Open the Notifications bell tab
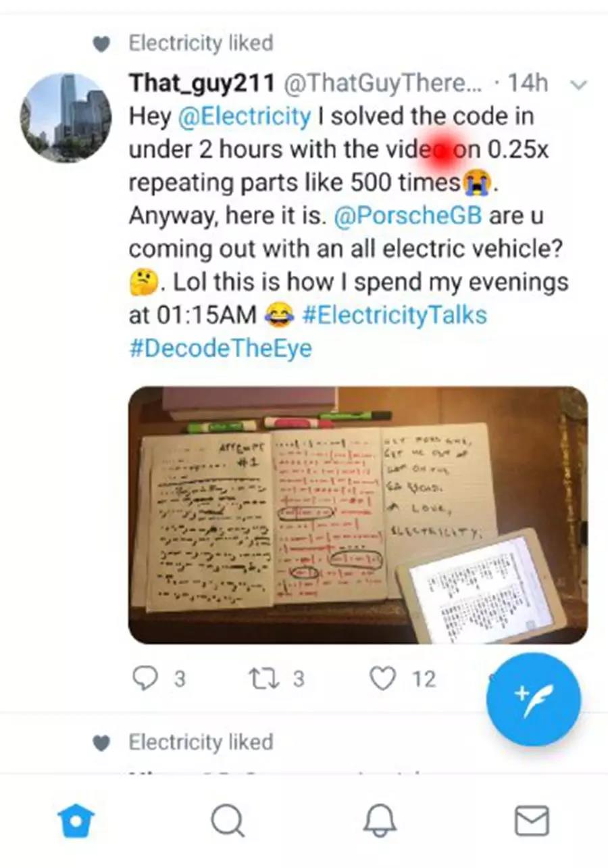The image size is (608, 868). (379, 821)
